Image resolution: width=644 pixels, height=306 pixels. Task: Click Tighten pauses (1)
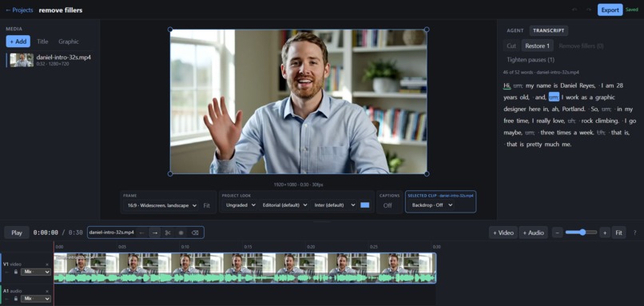(531, 60)
